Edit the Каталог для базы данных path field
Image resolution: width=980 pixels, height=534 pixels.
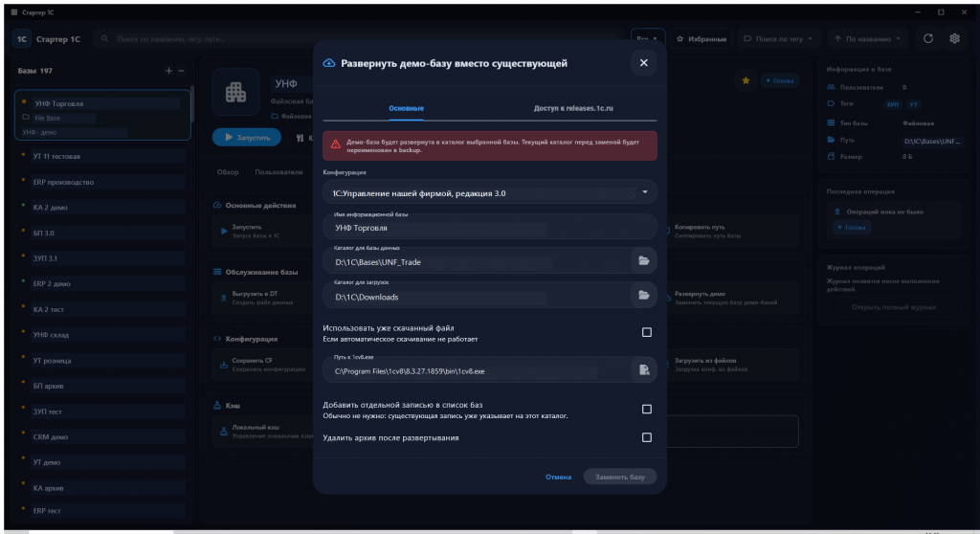(477, 261)
